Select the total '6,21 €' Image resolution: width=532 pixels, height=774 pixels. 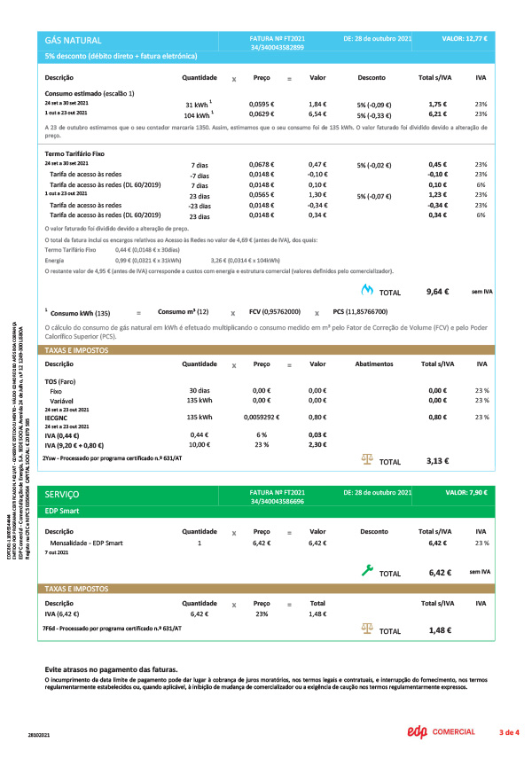pyautogui.click(x=438, y=114)
